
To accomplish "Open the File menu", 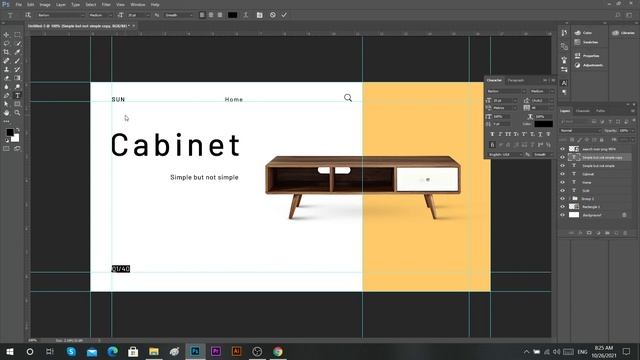I will click(x=18, y=4).
